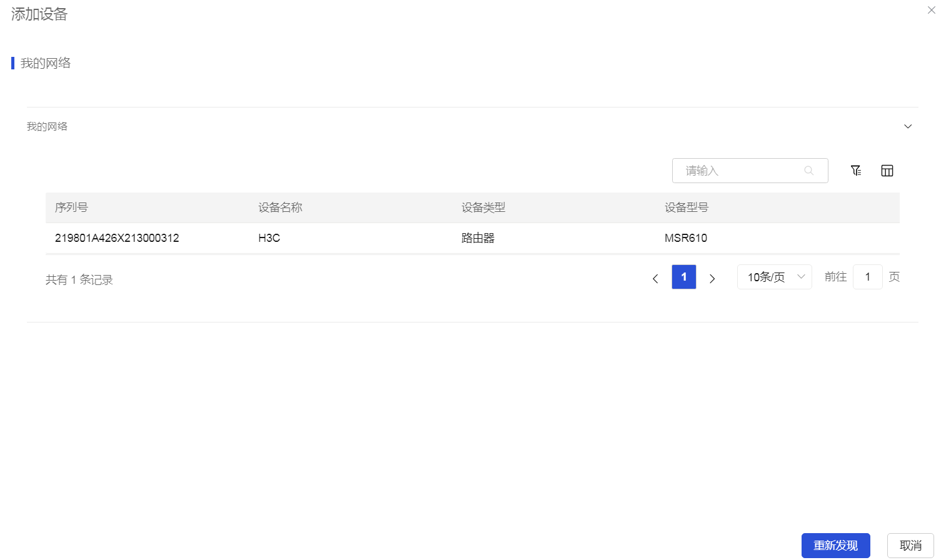Open the advanced filter icon
Viewport: 941px width, 560px height.
pyautogui.click(x=856, y=171)
